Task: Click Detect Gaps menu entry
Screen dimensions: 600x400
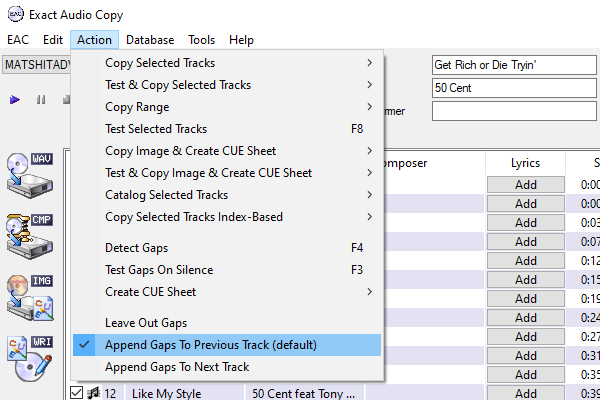Action: (137, 248)
